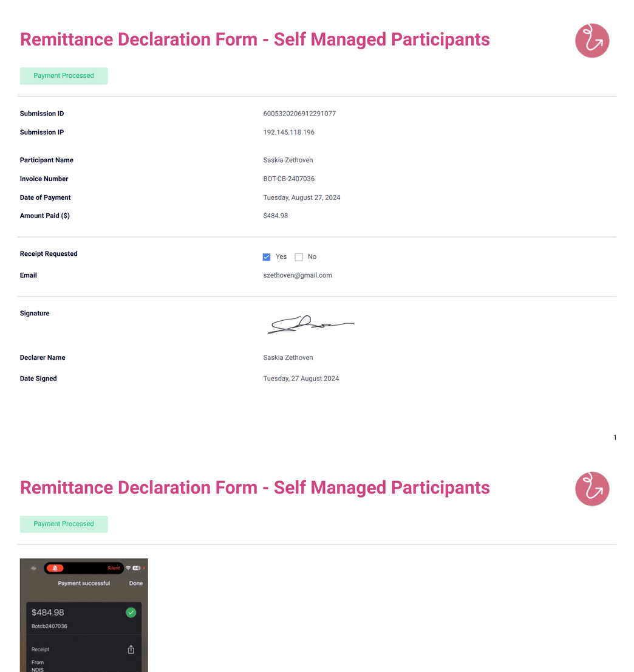Click the Submission IP address value

pyautogui.click(x=288, y=132)
